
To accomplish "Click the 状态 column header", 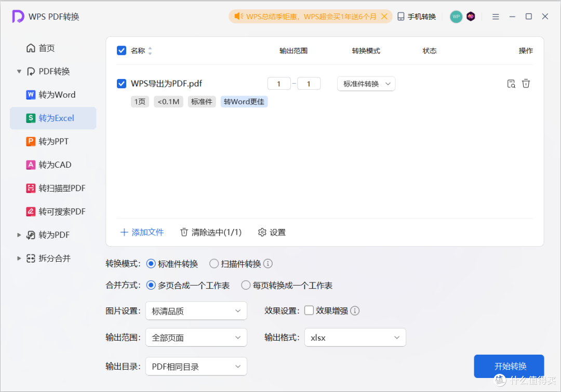I will [x=430, y=51].
